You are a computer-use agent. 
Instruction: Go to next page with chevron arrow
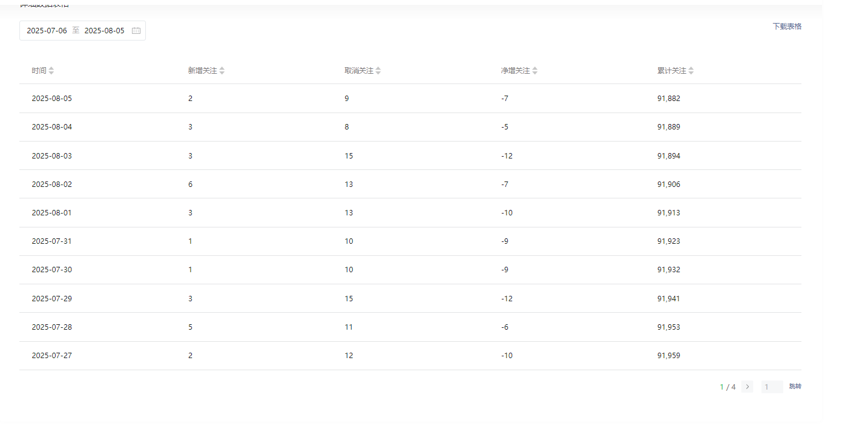[748, 387]
